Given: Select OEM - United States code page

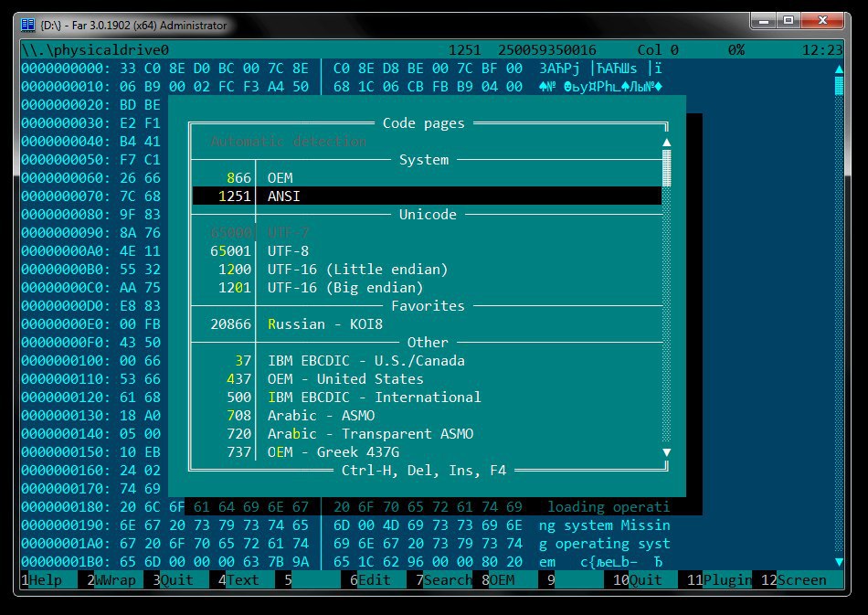Looking at the screenshot, I should 427,378.
